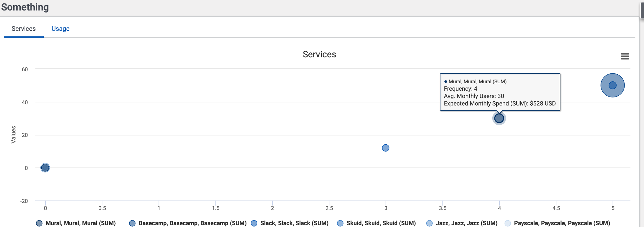Select the Services tab
The height and width of the screenshot is (227, 644).
coord(24,29)
